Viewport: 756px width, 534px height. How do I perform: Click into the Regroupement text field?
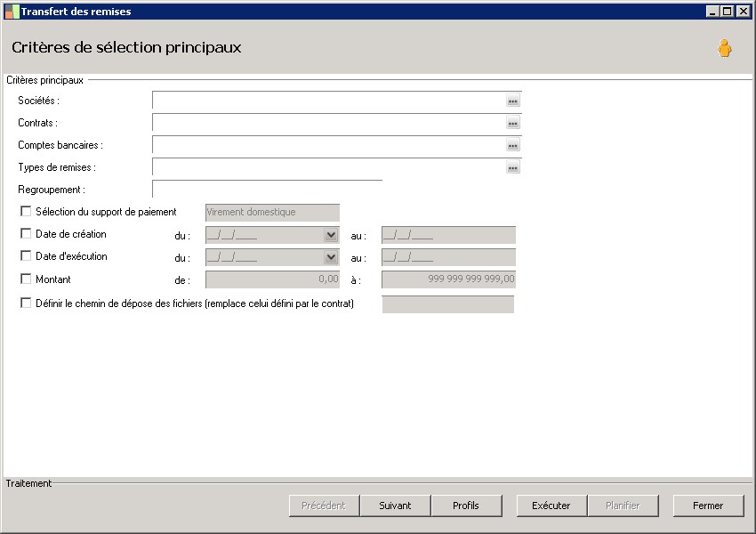point(267,190)
